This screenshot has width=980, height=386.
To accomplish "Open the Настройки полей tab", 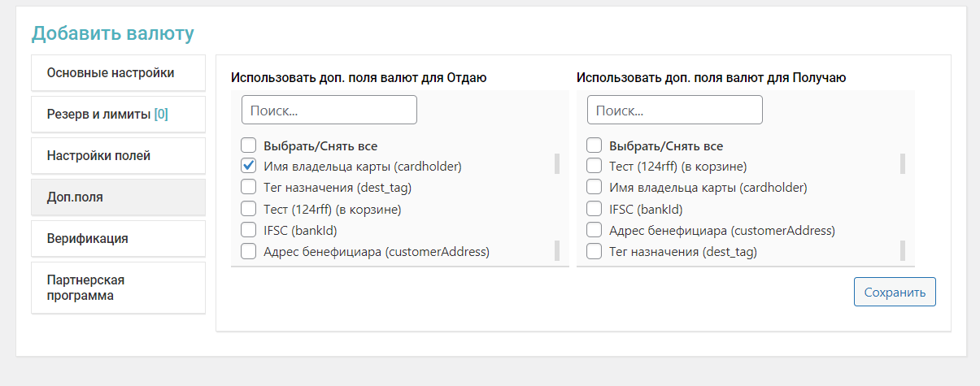I will [118, 156].
